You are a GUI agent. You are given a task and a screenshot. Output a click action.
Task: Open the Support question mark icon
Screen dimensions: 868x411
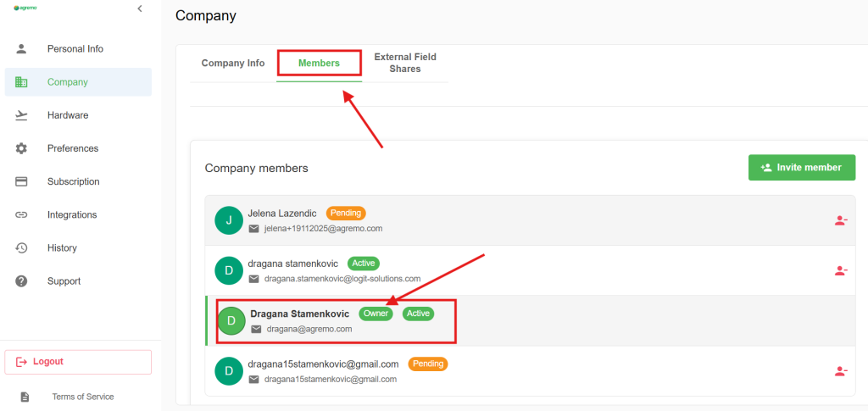(x=22, y=280)
